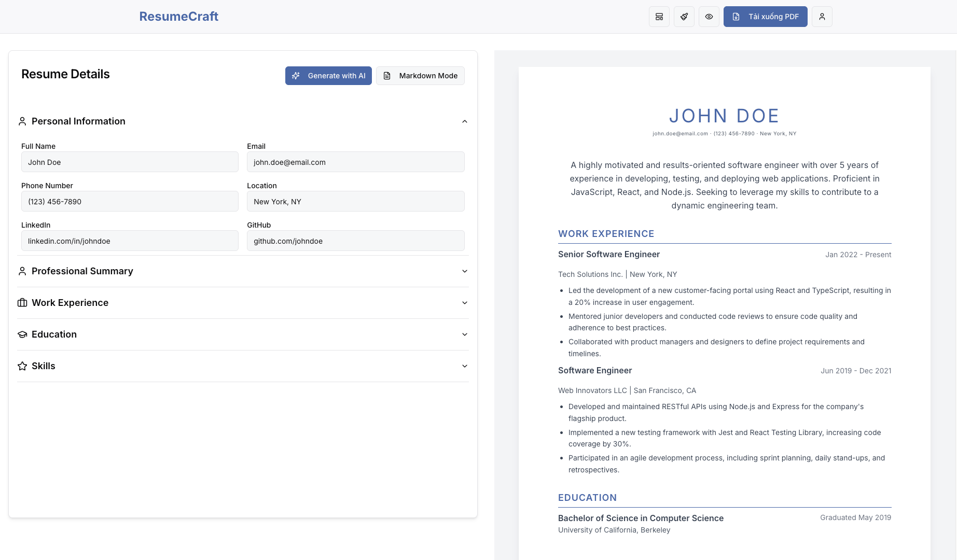Click the Skills star icon

22,366
